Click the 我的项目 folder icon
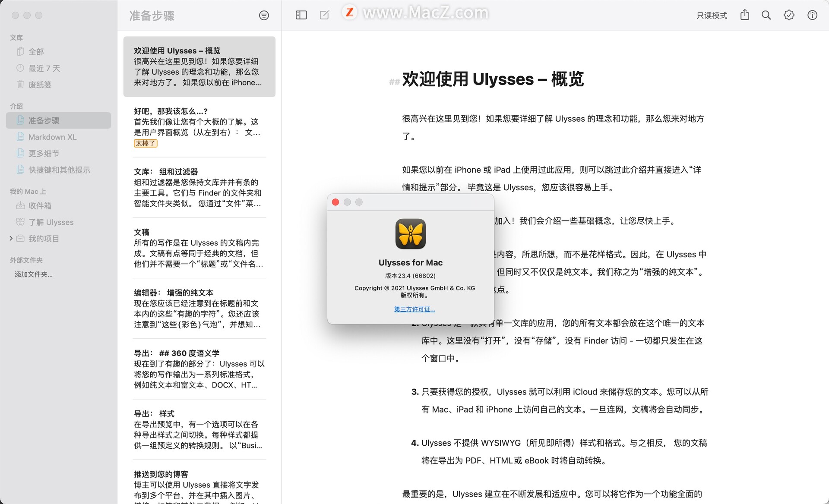This screenshot has height=504, width=829. tap(20, 238)
